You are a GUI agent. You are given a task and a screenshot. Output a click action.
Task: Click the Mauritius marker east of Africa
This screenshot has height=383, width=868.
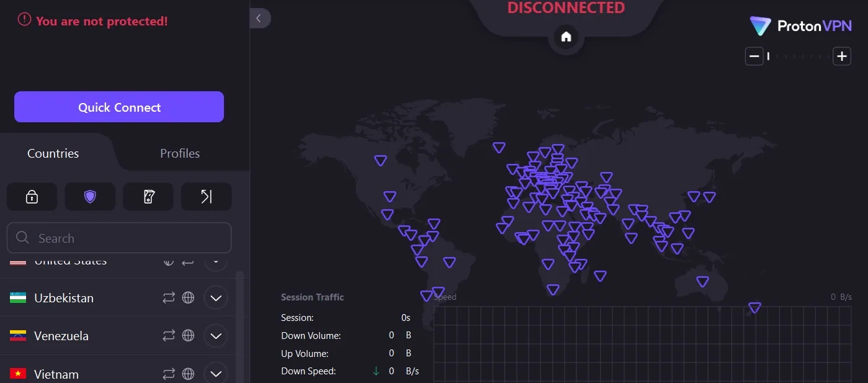click(x=600, y=276)
